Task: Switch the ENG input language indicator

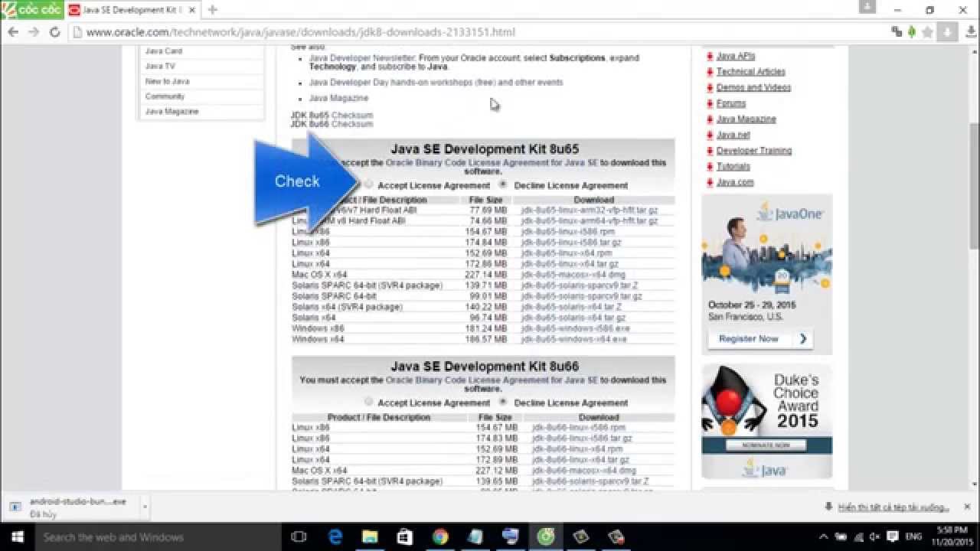Action: pyautogui.click(x=913, y=537)
